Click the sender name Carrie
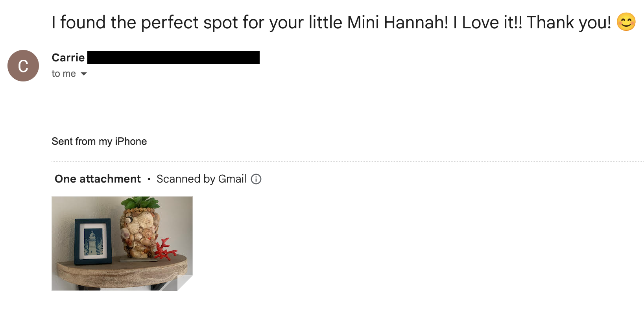Viewport: 644px width, 314px height. (68, 58)
